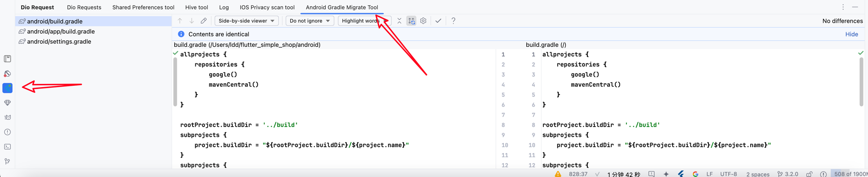Click the status bar timer text (42 seconds)
This screenshot has width=868, height=177.
pos(624,174)
